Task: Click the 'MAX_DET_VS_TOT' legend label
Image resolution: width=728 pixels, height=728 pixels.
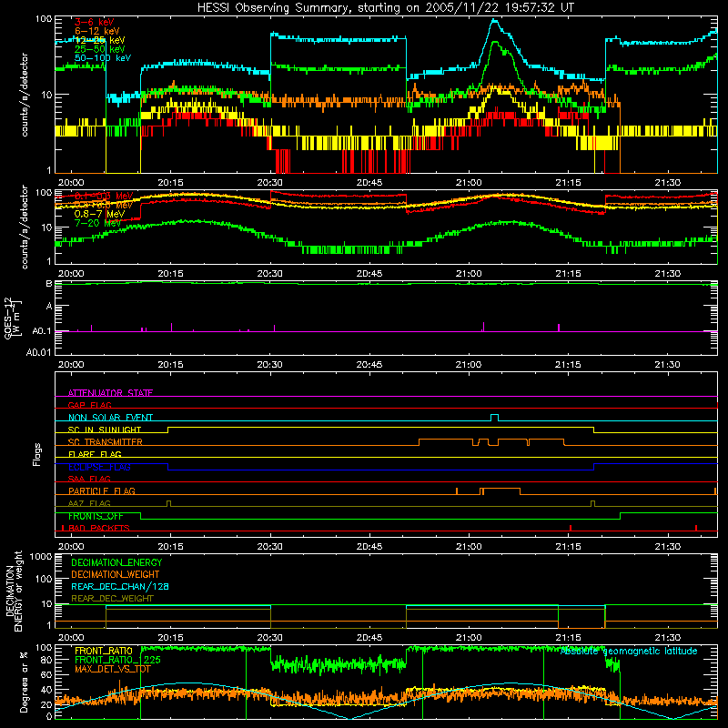Action: coord(113,669)
